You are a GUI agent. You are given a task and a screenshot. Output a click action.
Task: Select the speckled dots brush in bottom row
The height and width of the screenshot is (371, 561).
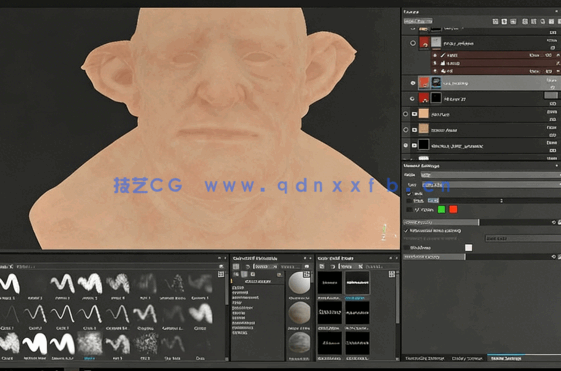[146, 346]
